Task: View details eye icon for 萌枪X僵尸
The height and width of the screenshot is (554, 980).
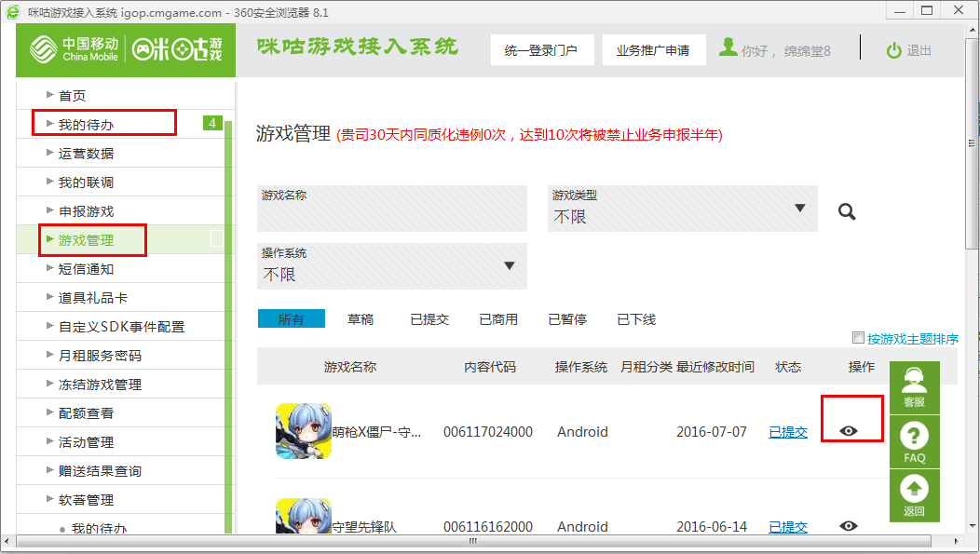Action: pos(848,431)
